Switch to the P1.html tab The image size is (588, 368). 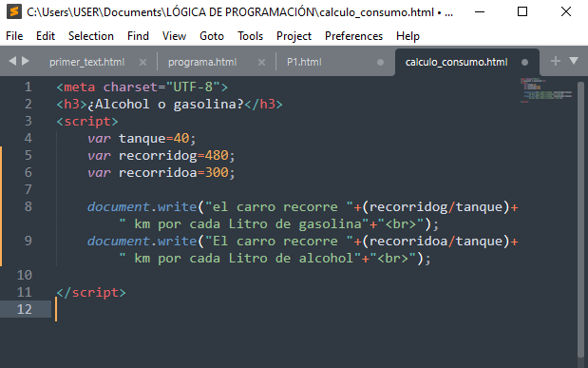pos(304,63)
